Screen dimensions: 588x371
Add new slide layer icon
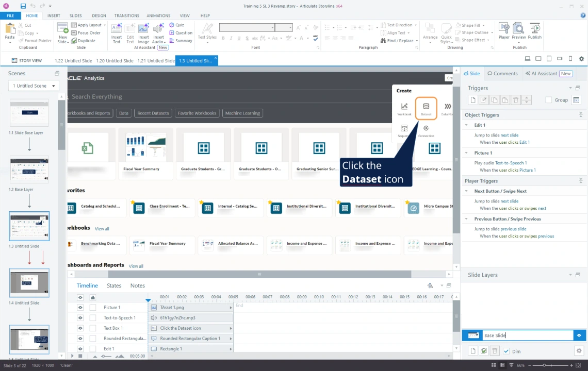(x=473, y=351)
